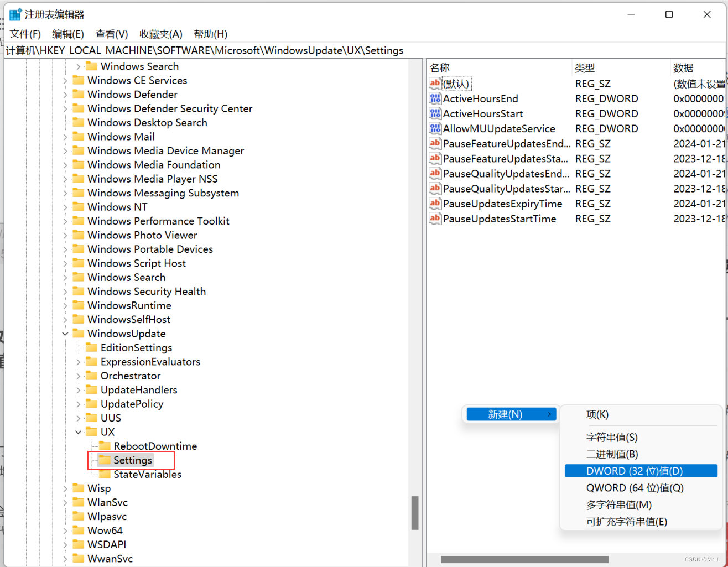
Task: Select the PauseQualityUpdatesEnd... value name
Action: pyautogui.click(x=506, y=173)
